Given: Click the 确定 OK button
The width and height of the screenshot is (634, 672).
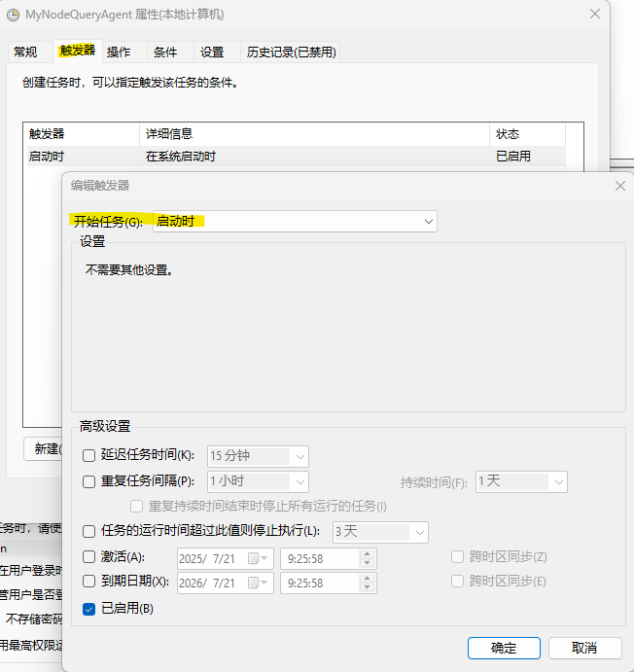Looking at the screenshot, I should (504, 648).
